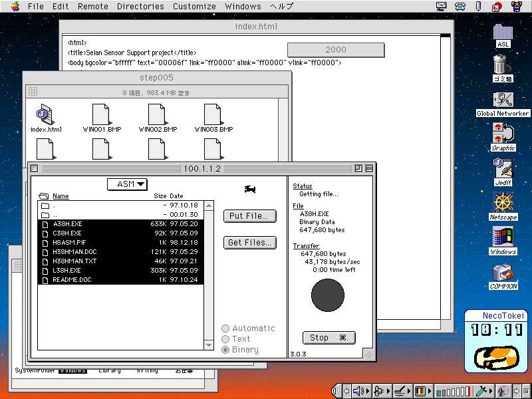Open the Directories menu

[140, 6]
